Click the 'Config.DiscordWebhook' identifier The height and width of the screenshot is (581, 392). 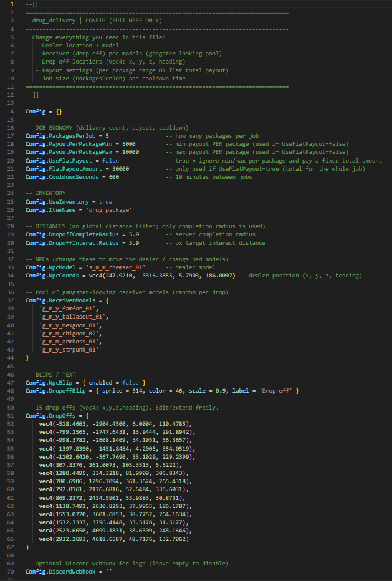click(x=60, y=572)
